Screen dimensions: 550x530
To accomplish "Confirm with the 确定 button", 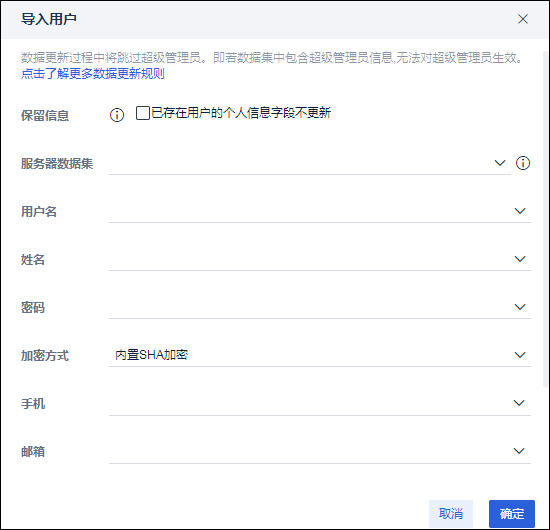I will click(x=512, y=514).
